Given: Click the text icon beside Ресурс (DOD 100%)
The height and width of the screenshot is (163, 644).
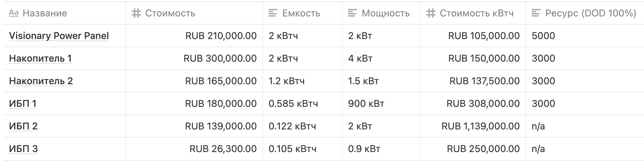Looking at the screenshot, I should click(536, 13).
